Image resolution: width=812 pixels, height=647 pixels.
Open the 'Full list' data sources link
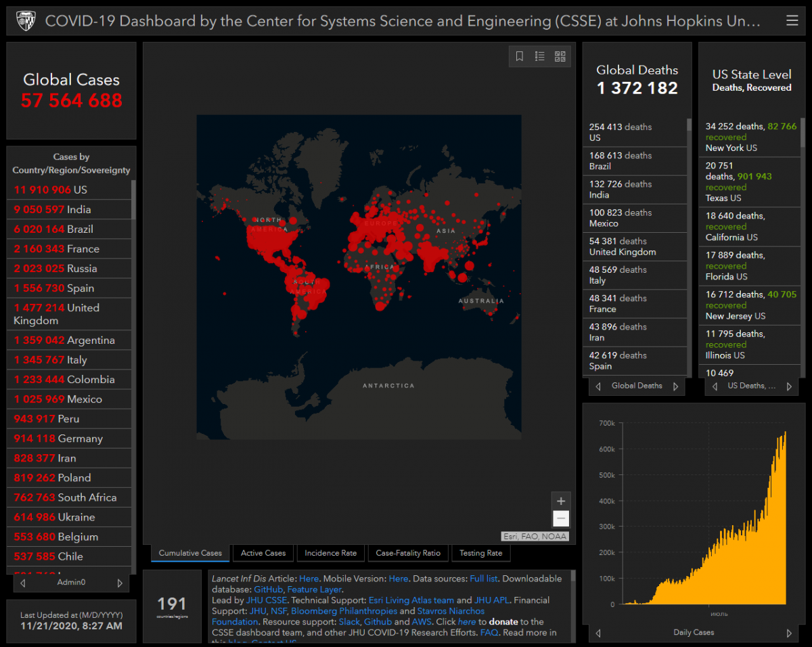(x=483, y=579)
